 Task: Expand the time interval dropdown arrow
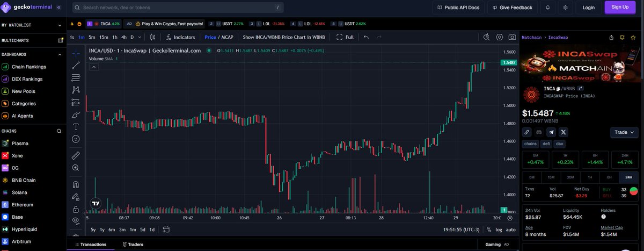click(x=140, y=37)
